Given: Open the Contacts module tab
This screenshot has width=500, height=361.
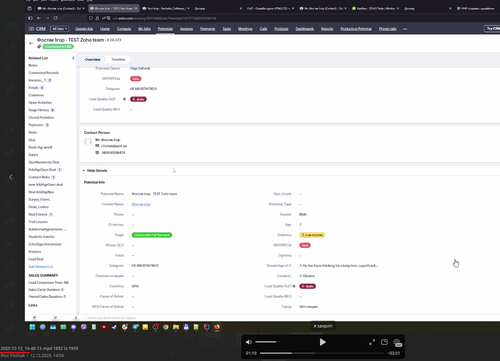Looking at the screenshot, I should (x=124, y=29).
